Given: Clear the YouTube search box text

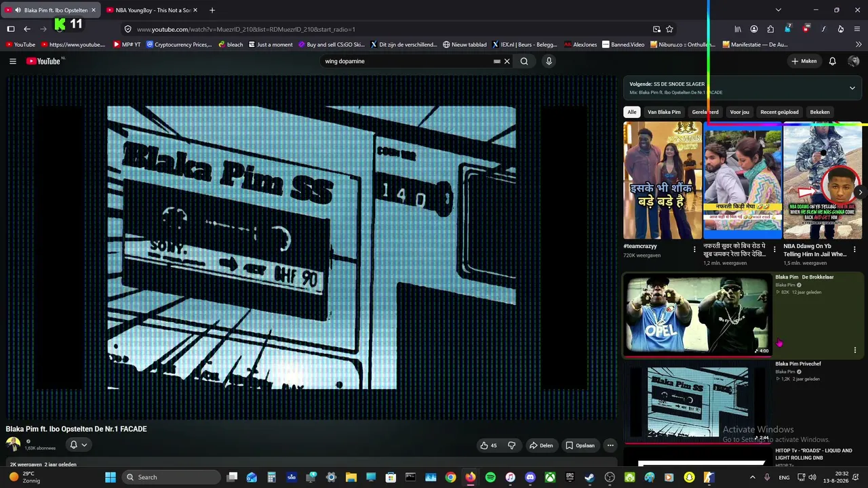Looking at the screenshot, I should (507, 61).
